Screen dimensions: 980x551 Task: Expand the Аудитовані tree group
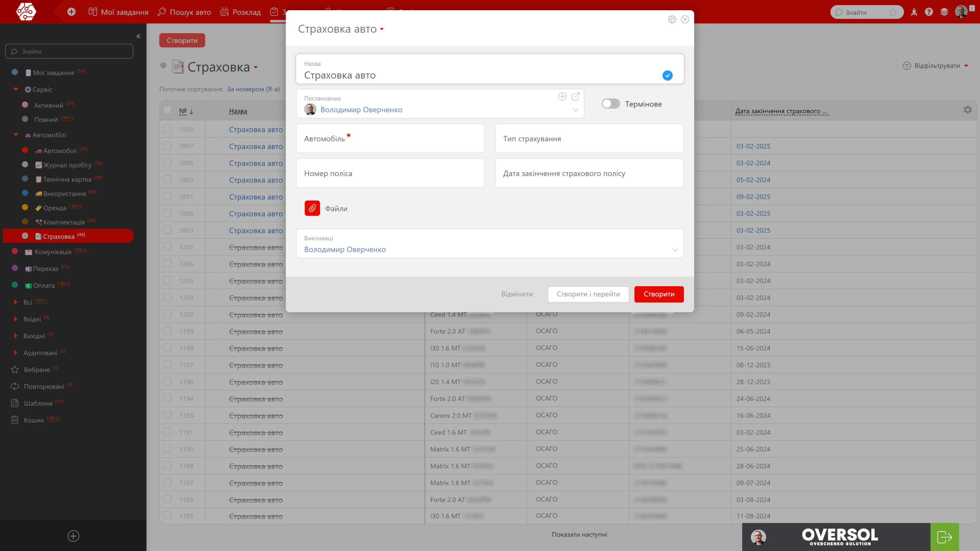click(x=15, y=353)
